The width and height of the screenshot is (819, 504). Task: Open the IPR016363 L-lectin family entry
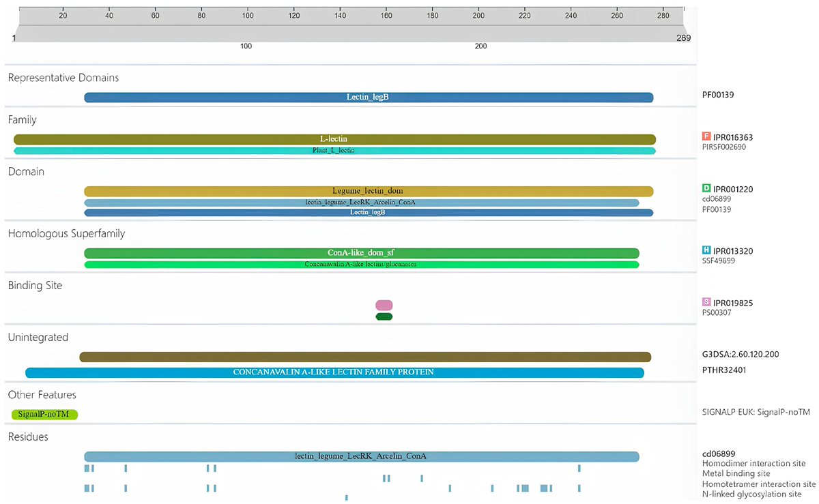732,136
